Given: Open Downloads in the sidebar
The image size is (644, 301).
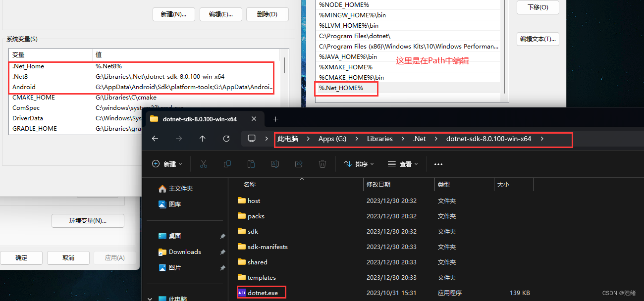Looking at the screenshot, I should pos(185,251).
